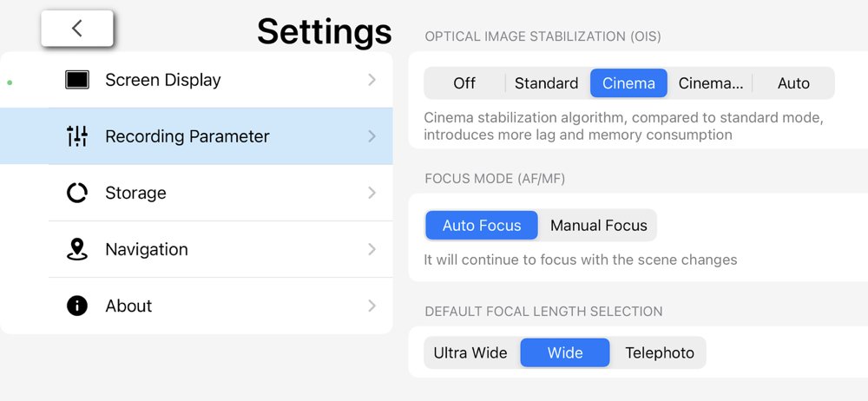Select Standard stabilization mode
Screen dimensions: 868x401
pyautogui.click(x=546, y=83)
